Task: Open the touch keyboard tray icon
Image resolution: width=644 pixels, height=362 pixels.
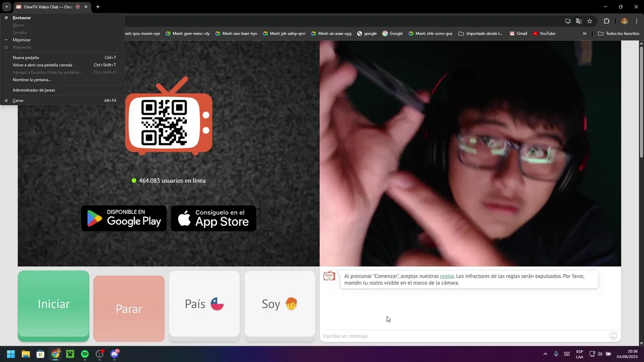Action: point(567,354)
